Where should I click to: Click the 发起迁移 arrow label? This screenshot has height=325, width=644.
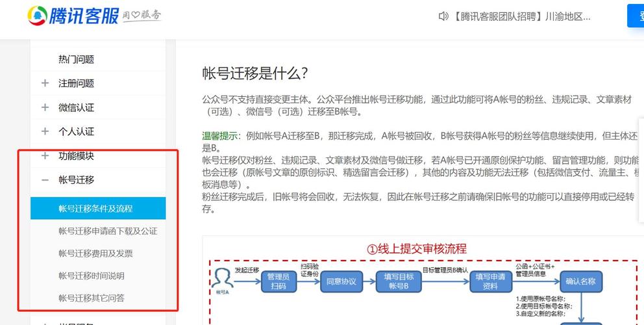tap(247, 270)
